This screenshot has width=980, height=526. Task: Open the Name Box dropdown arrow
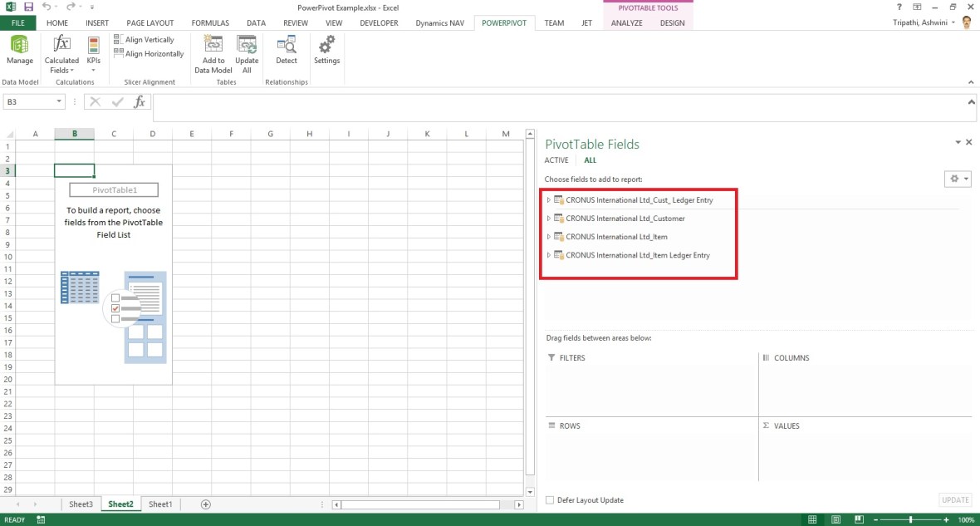57,101
